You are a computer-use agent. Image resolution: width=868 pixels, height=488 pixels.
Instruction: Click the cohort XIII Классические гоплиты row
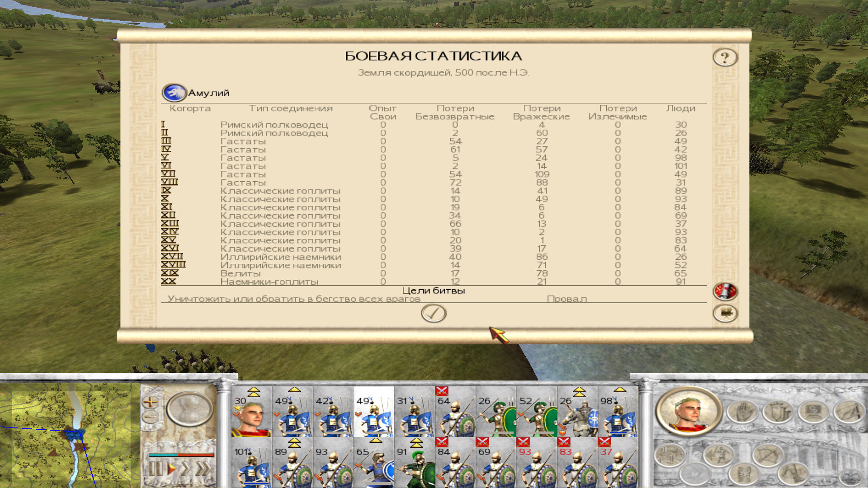434,224
